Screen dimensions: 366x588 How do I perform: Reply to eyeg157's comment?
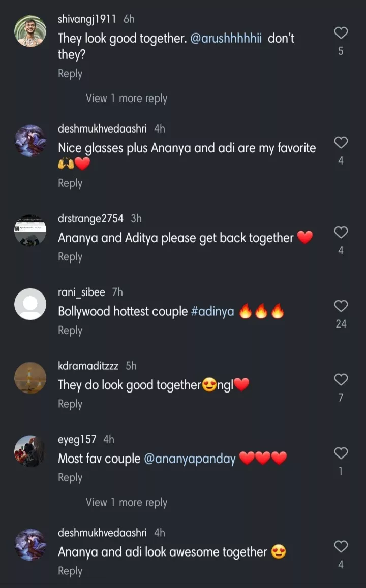click(70, 477)
